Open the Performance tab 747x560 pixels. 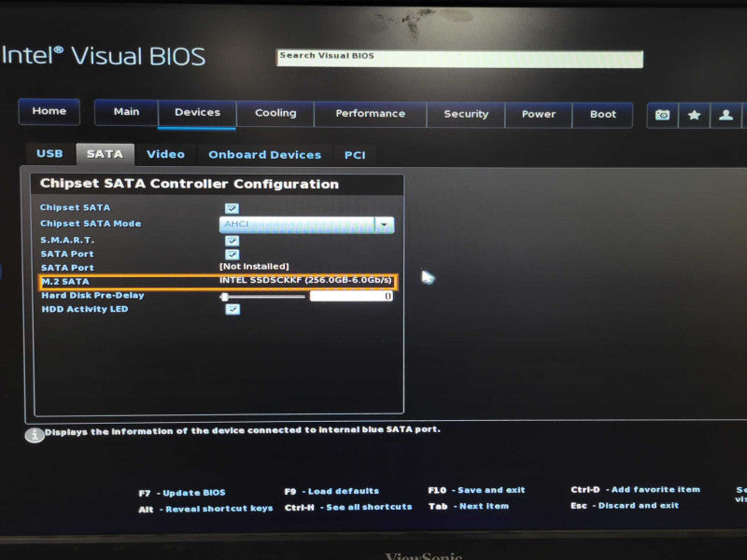pos(370,114)
